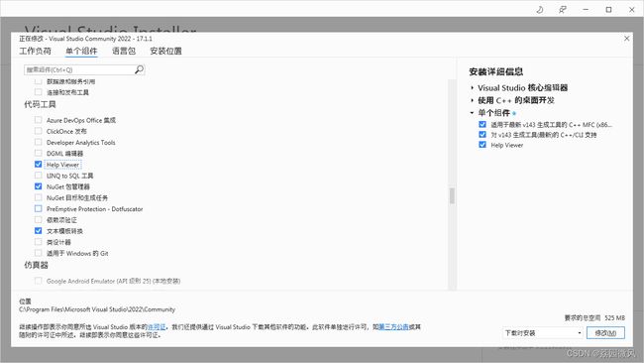
Task: Click the install path C:\Program Files text
Action: coord(97,309)
